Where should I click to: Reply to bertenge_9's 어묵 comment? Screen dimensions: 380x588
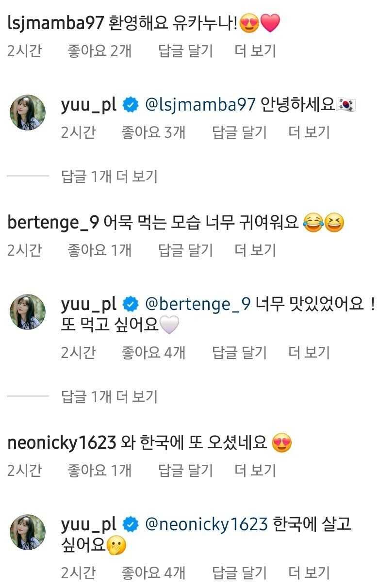186,250
